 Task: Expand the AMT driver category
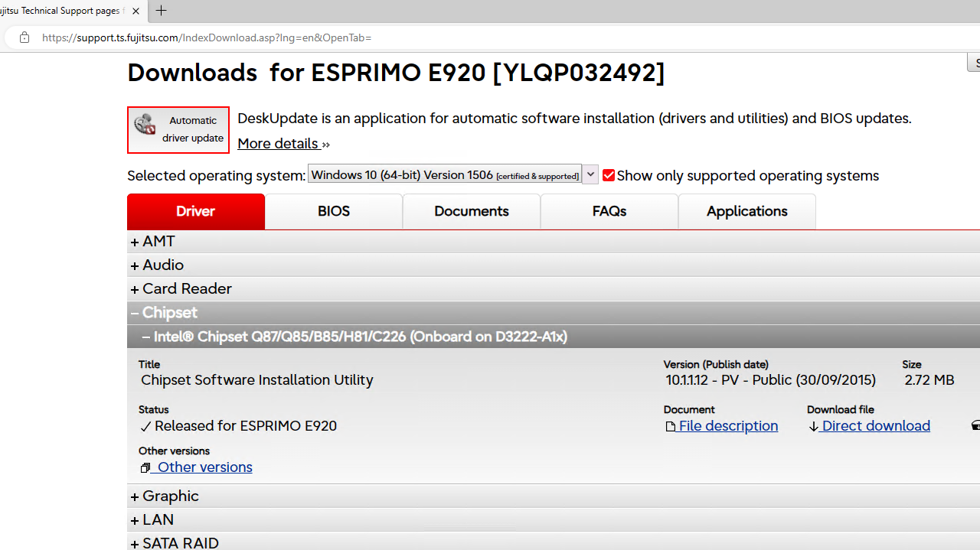[554, 241]
